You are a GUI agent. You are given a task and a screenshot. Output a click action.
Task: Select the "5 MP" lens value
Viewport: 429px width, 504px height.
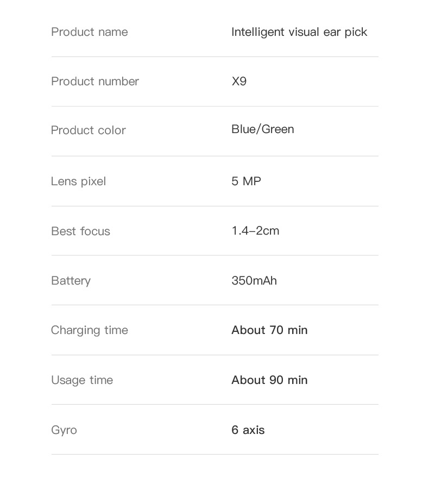(x=246, y=181)
